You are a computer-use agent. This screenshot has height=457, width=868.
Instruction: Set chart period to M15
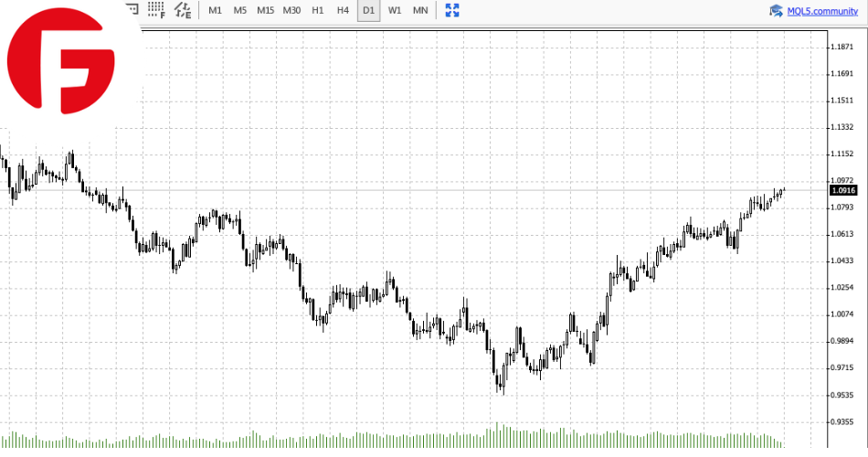click(x=265, y=10)
